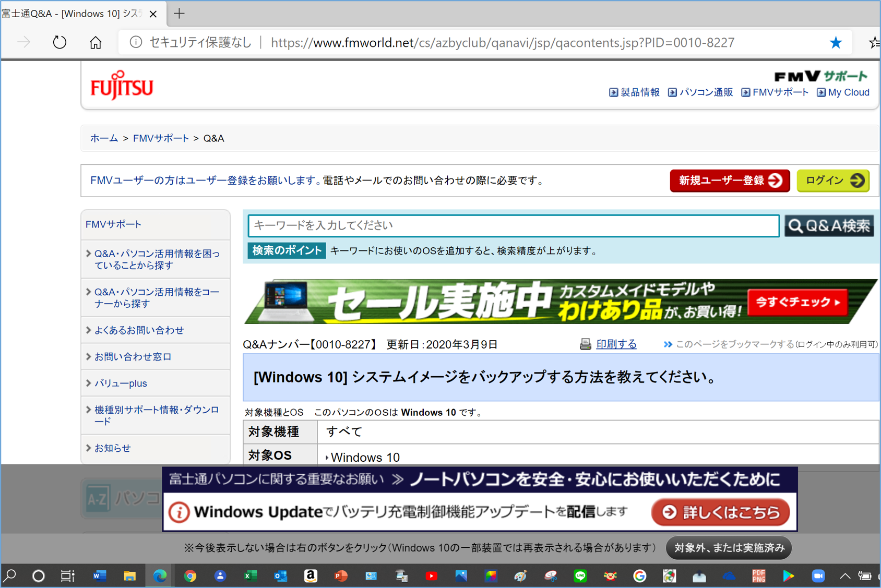The width and height of the screenshot is (881, 588).
Task: Go to browser home page icon
Action: point(96,42)
